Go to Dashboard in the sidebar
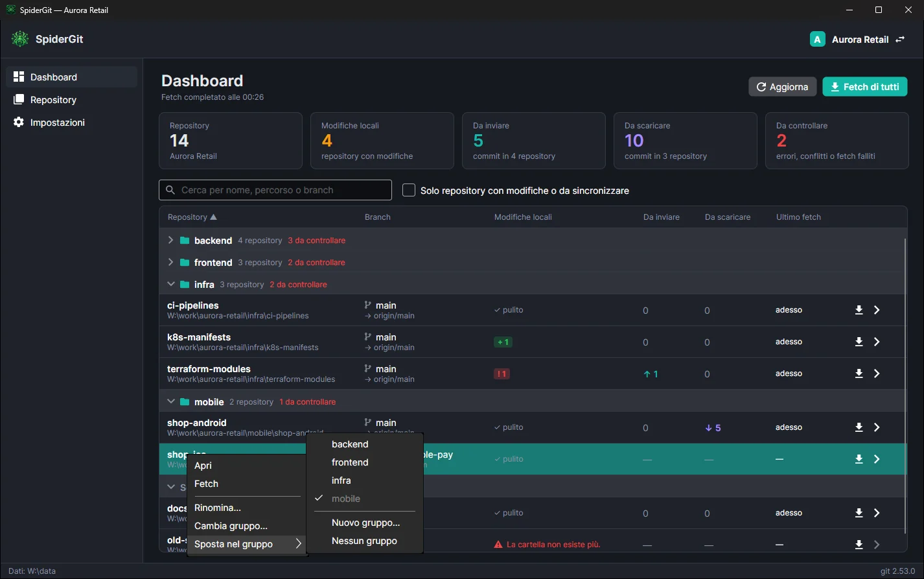The width and height of the screenshot is (924, 579). [x=72, y=77]
